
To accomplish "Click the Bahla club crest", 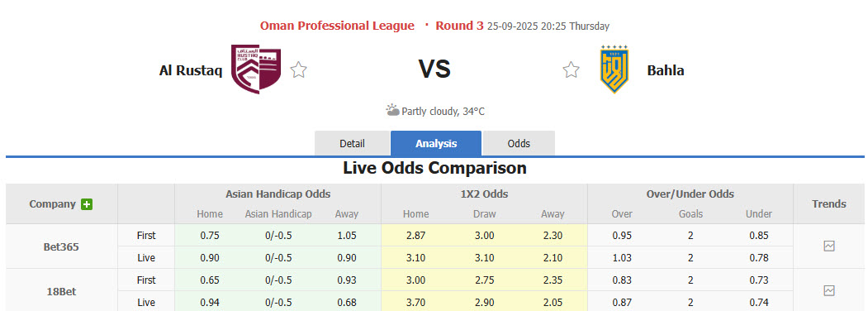I will pos(614,69).
